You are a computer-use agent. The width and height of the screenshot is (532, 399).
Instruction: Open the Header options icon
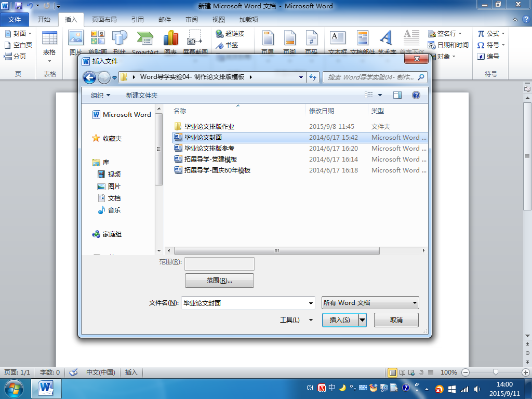[268, 37]
